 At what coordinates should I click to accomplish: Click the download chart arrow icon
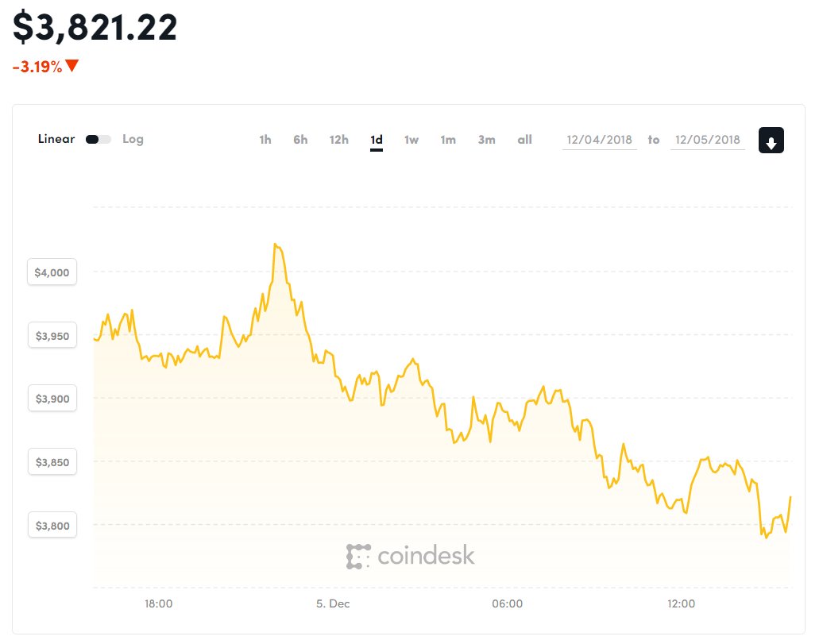click(x=771, y=140)
